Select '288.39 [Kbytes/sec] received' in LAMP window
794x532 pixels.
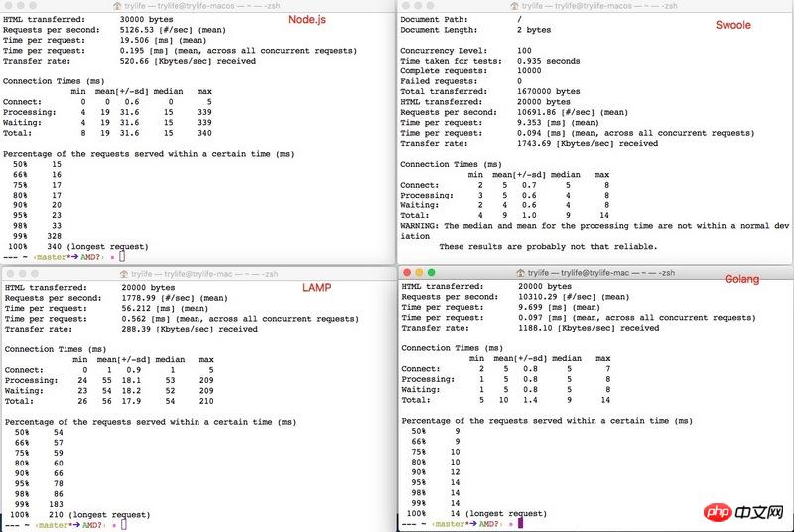tap(190, 329)
